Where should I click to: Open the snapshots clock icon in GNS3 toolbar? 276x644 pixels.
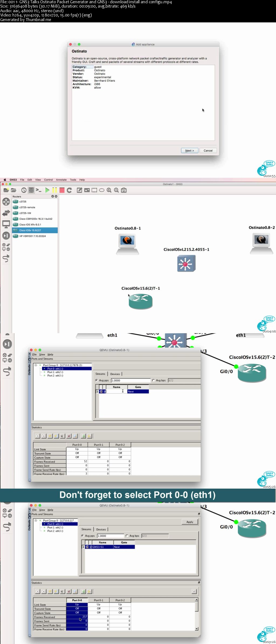(24, 190)
